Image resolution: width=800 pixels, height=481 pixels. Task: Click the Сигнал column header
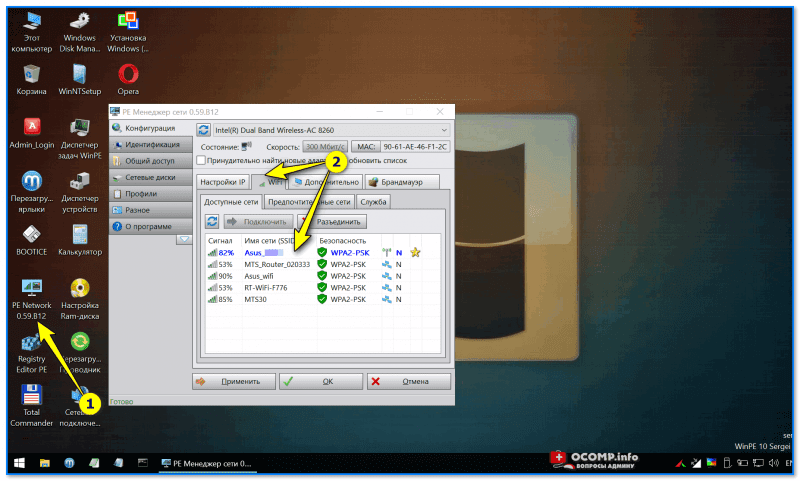pyautogui.click(x=223, y=240)
